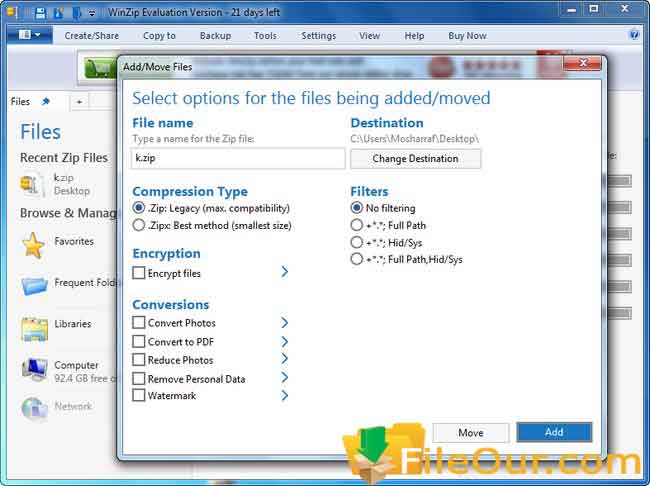
Task: Click the green shopping cart buy icon
Action: (100, 68)
